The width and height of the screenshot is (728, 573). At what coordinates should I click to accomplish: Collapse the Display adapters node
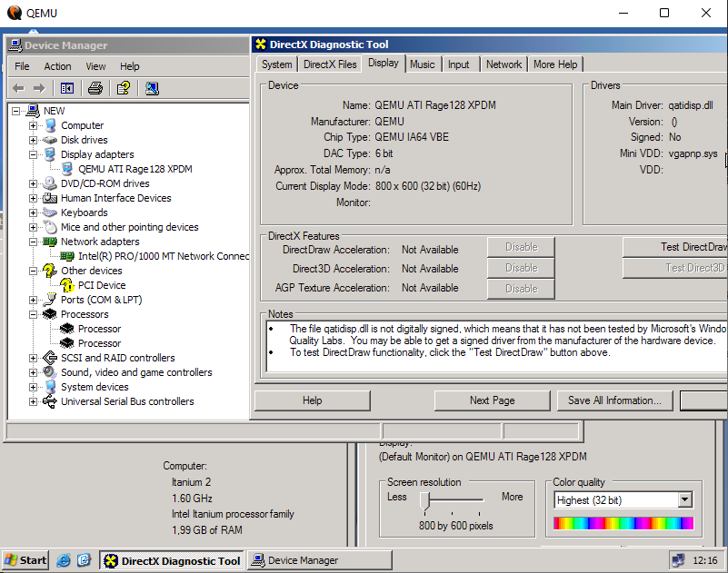point(33,154)
